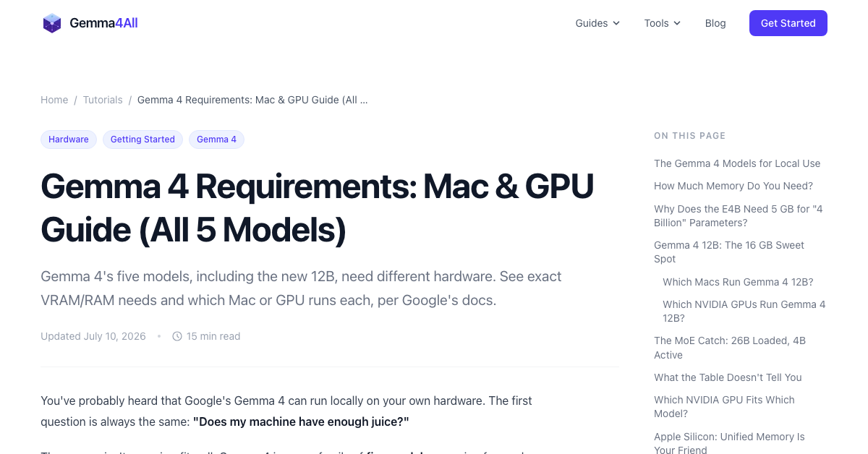Jump to Which NVIDIA GPU Fits Which Model?

[x=724, y=406]
